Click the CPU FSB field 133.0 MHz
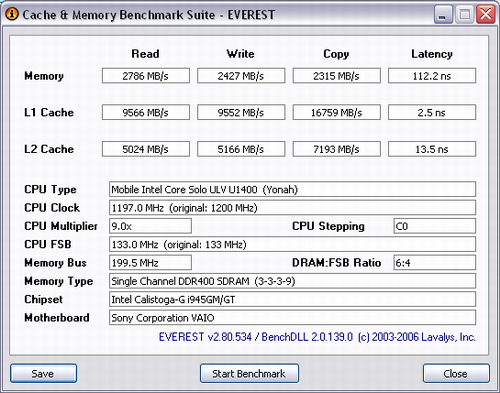Image resolution: width=500 pixels, height=393 pixels. [x=292, y=244]
